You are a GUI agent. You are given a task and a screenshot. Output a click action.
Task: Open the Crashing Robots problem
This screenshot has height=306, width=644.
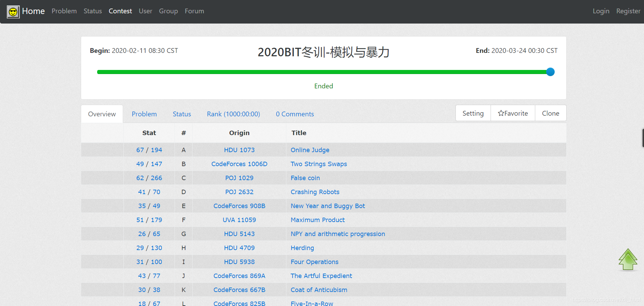[315, 192]
